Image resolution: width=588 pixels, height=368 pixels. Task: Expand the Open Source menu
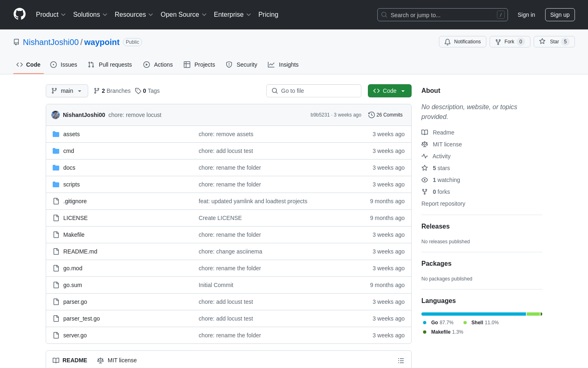(x=184, y=15)
